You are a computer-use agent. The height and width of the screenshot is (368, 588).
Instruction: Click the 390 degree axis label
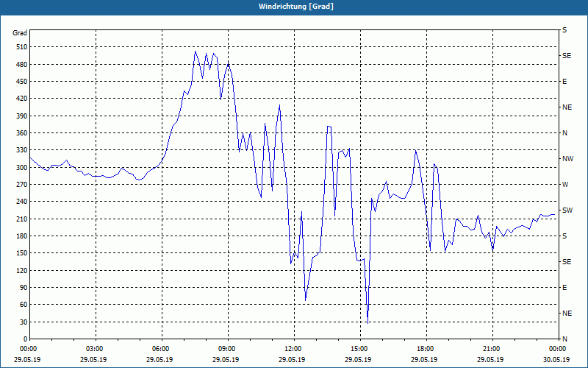(22, 116)
